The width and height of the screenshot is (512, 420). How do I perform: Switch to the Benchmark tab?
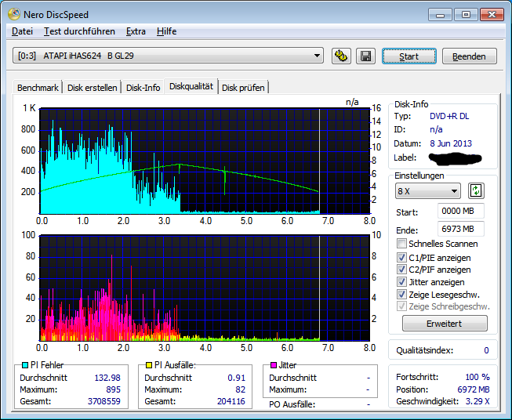pos(38,88)
